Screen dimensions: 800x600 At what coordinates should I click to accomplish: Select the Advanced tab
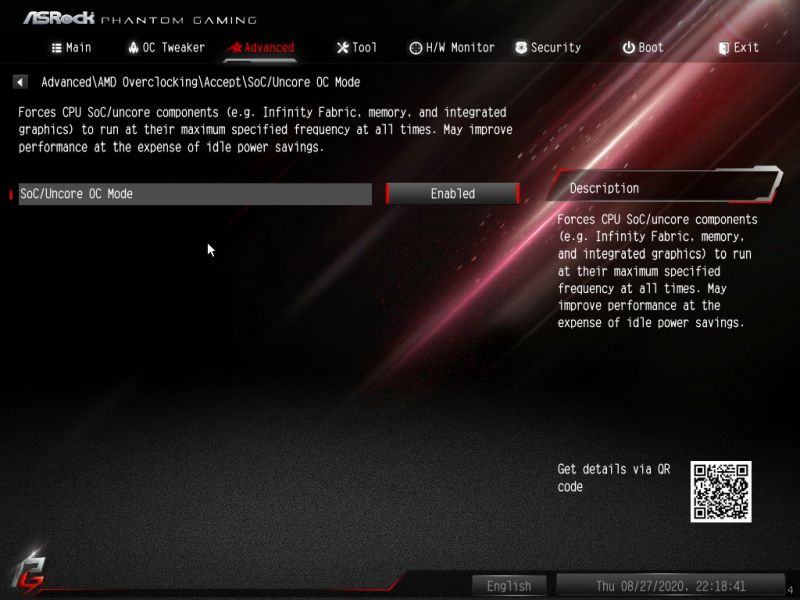click(261, 47)
